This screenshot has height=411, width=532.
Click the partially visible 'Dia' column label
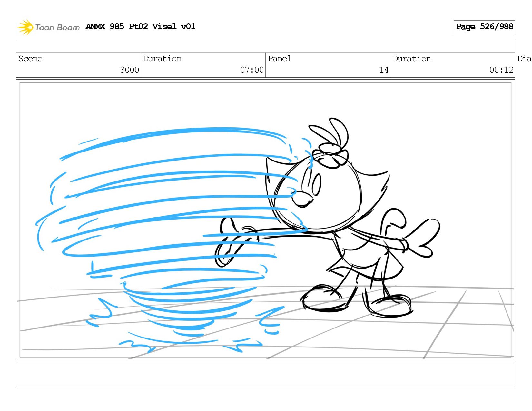click(524, 59)
